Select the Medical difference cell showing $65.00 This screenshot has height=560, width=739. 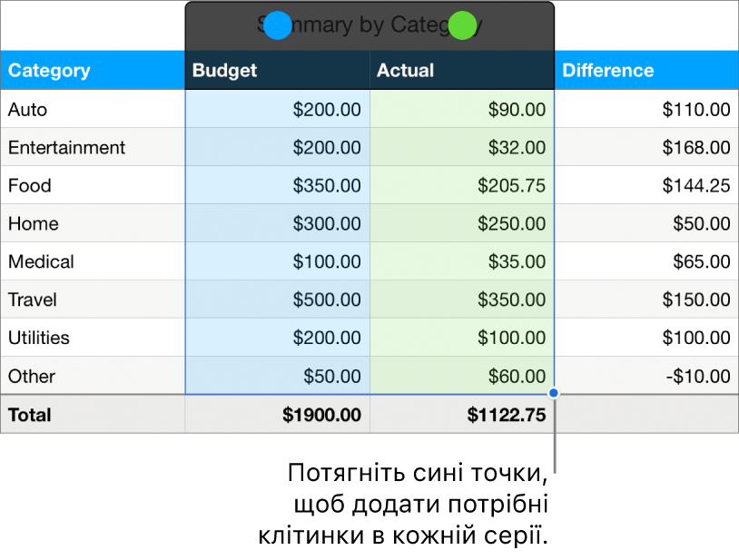(703, 261)
